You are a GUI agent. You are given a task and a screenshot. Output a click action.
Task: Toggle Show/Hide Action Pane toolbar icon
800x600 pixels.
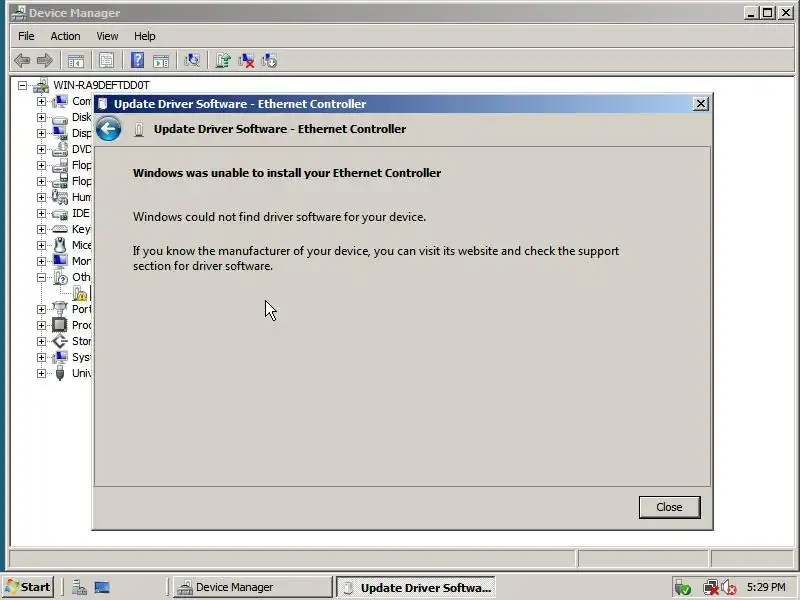[161, 61]
